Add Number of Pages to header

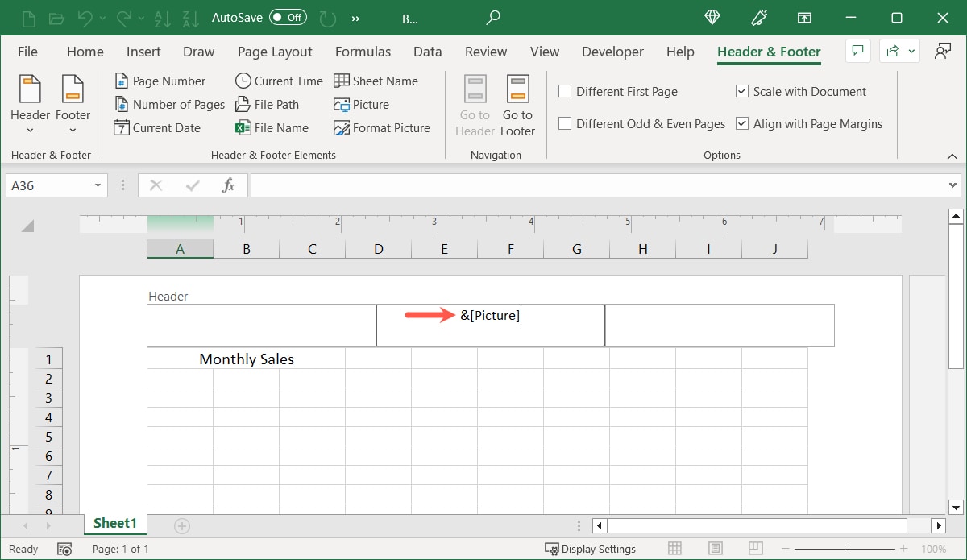click(169, 104)
